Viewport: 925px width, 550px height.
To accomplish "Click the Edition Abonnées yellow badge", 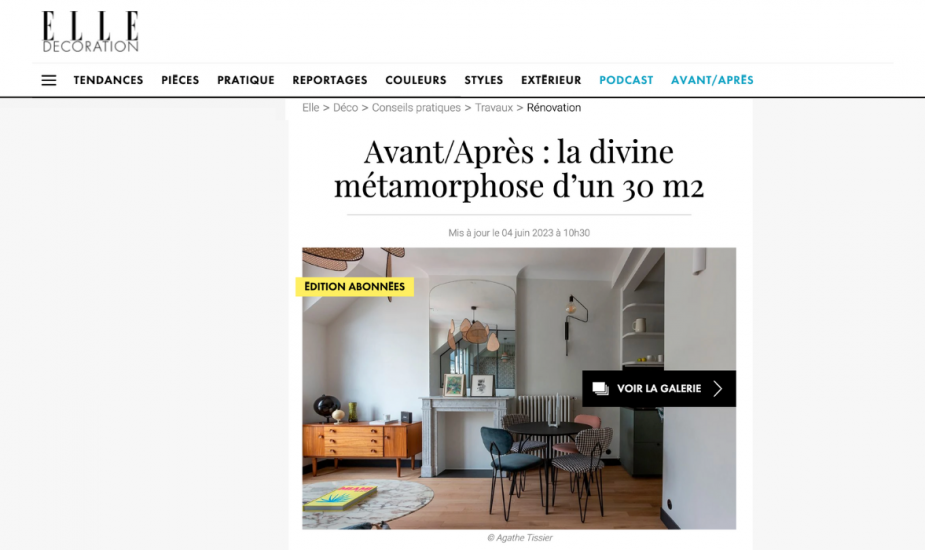I will point(355,287).
